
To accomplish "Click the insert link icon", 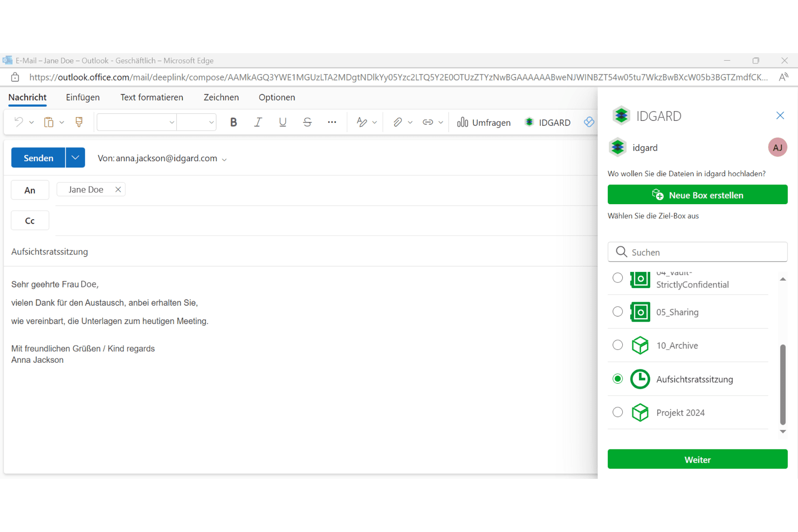I will pyautogui.click(x=428, y=122).
